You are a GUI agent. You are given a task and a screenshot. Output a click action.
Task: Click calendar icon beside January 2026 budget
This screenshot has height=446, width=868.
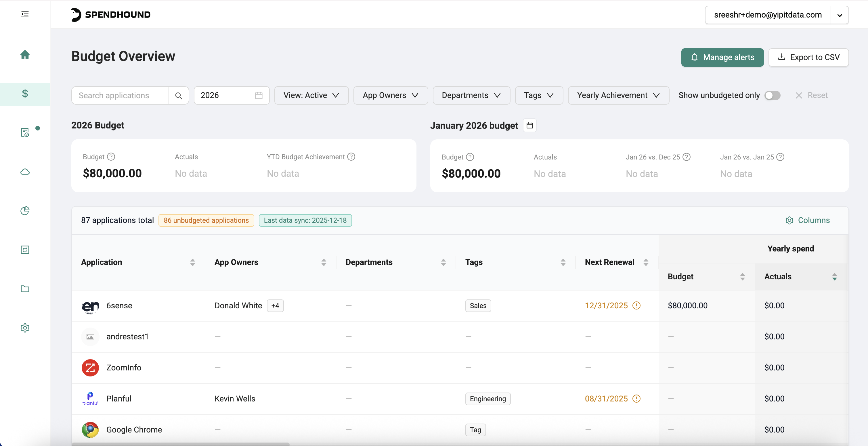pyautogui.click(x=530, y=126)
